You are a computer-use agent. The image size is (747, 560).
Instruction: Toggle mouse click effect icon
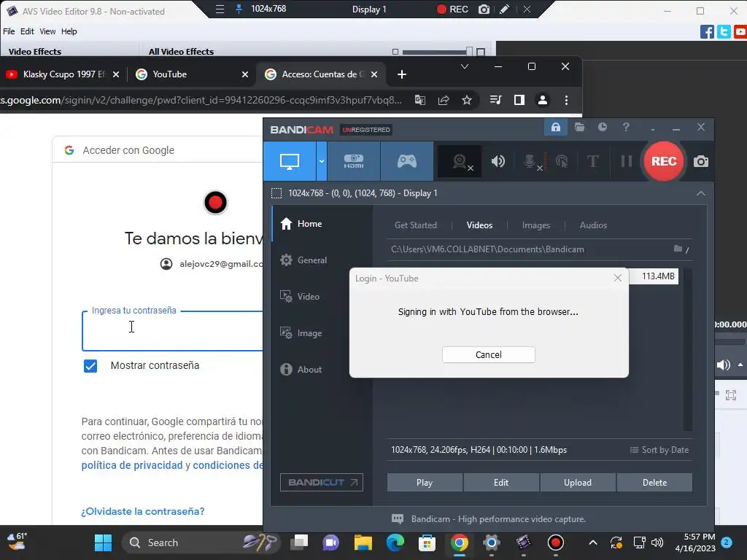(x=562, y=161)
